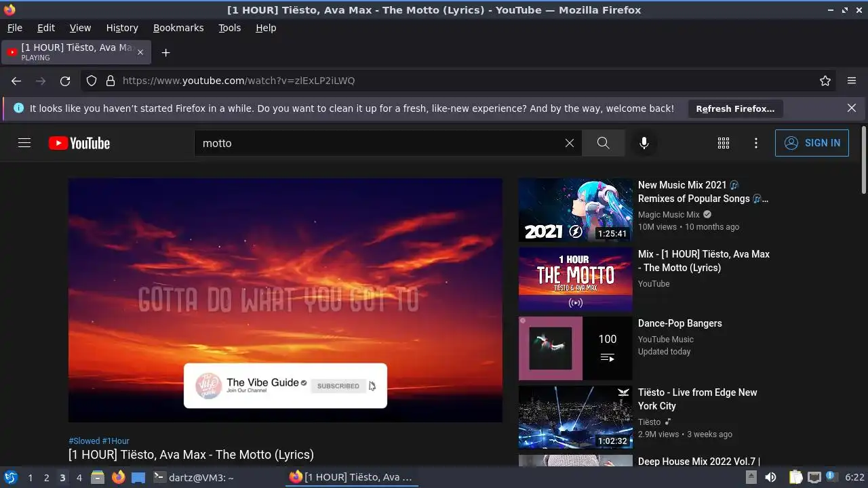This screenshot has height=488, width=868.
Task: Click the magnifier search button
Action: coord(603,143)
